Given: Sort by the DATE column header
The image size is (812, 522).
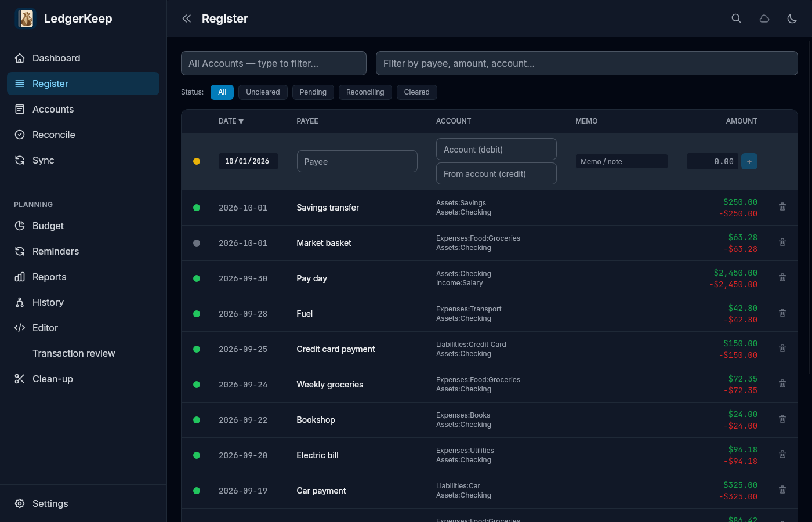Looking at the screenshot, I should coord(231,121).
